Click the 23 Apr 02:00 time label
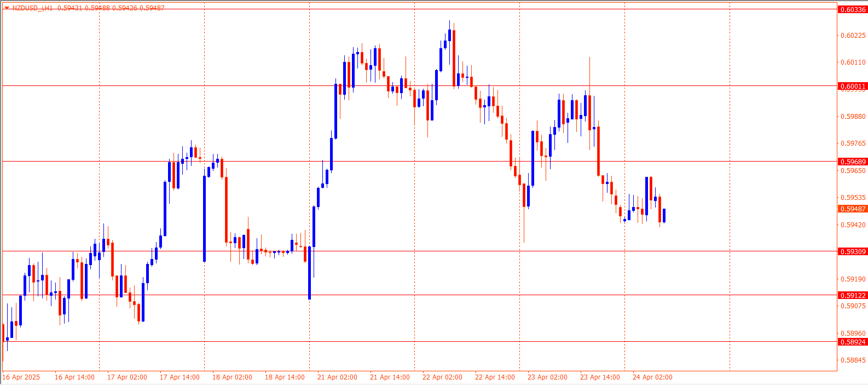The image size is (868, 385). pyautogui.click(x=547, y=377)
